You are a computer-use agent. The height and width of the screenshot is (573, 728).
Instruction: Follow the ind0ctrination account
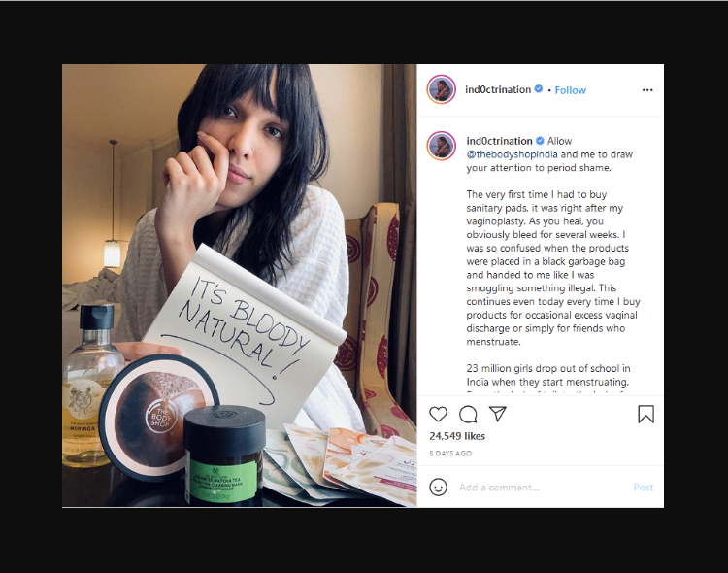coord(570,90)
